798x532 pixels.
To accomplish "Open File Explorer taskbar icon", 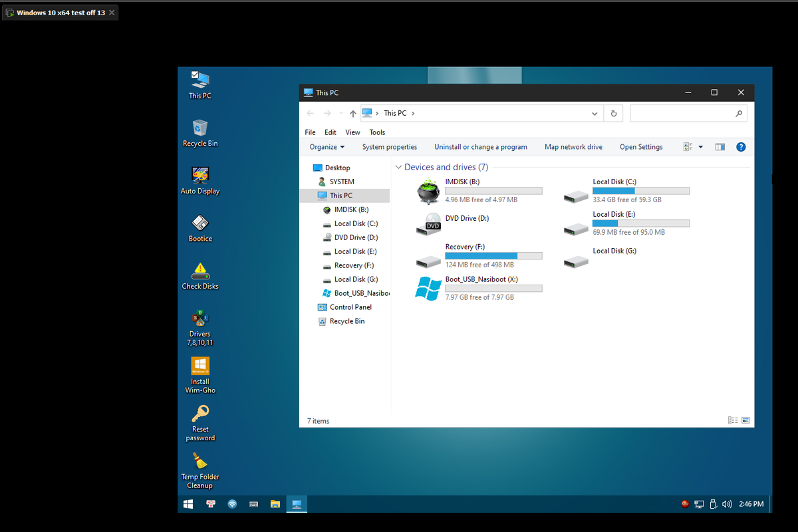I will click(x=275, y=504).
